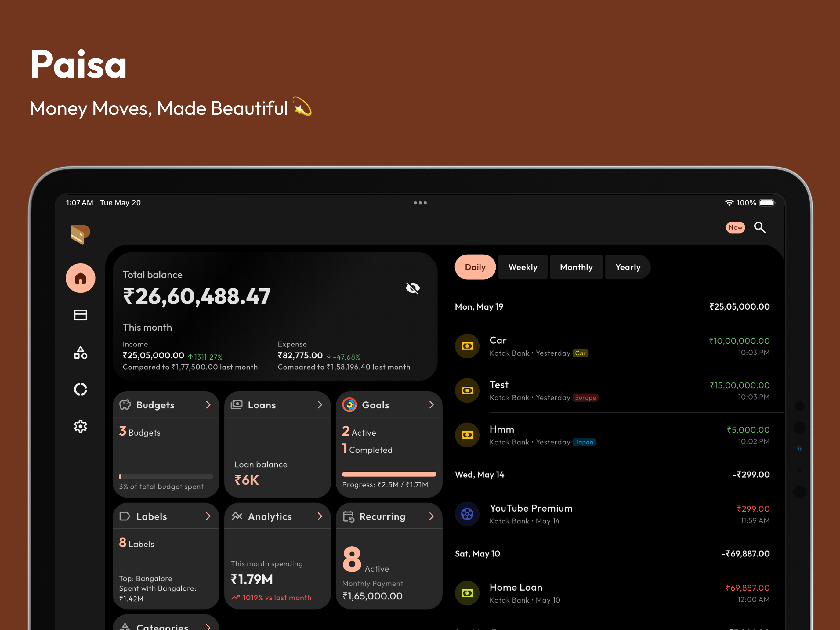Click the ₹1.79M monthly spending value
Screen dimensions: 840x630
252,580
